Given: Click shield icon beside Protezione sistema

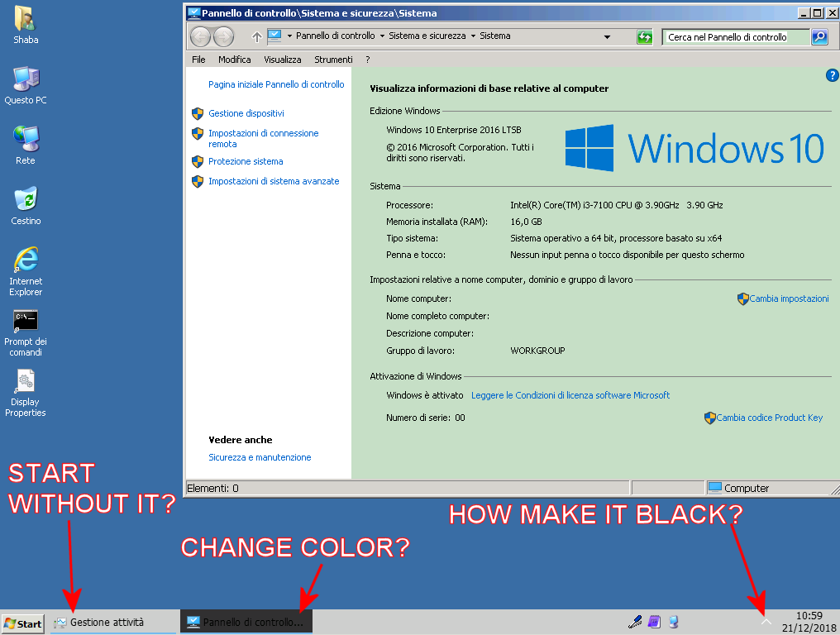Looking at the screenshot, I should click(x=198, y=161).
